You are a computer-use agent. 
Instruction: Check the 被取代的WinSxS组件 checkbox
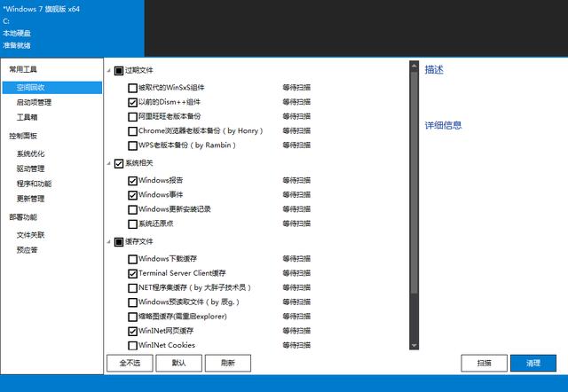[x=132, y=88]
